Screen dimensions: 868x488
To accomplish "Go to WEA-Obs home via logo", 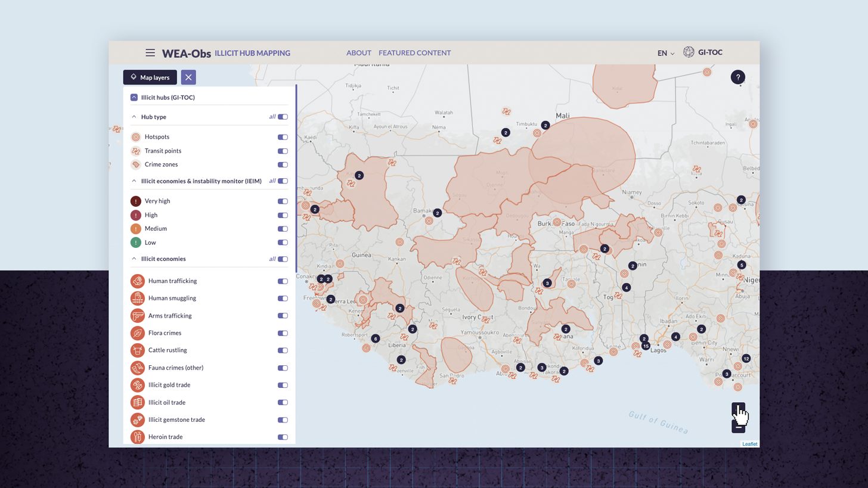I will pos(187,53).
